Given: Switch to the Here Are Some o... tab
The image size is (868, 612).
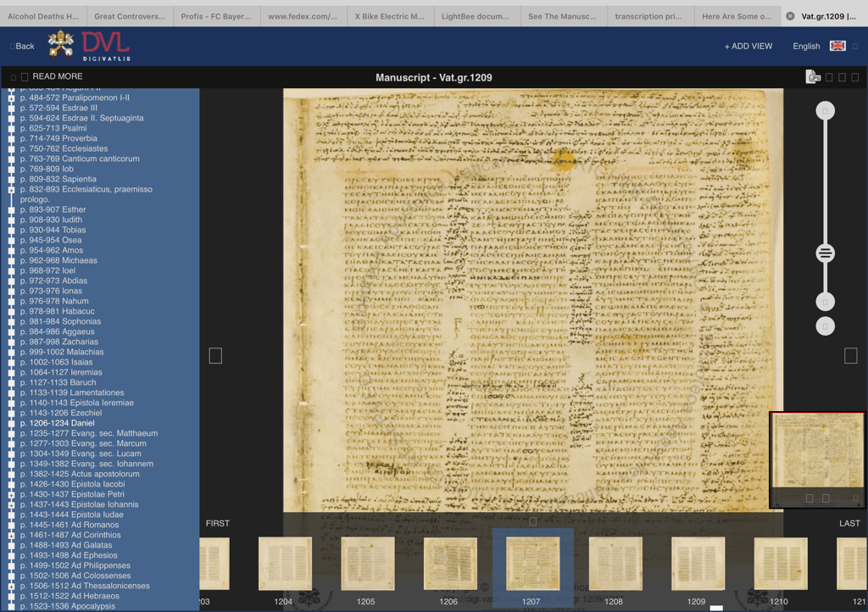Looking at the screenshot, I should [x=737, y=16].
